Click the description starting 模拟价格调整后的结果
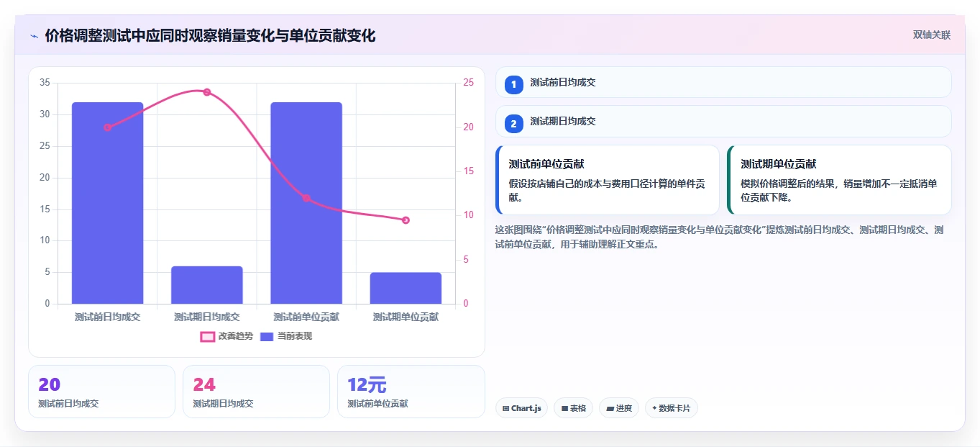The image size is (980, 447). pos(839,191)
